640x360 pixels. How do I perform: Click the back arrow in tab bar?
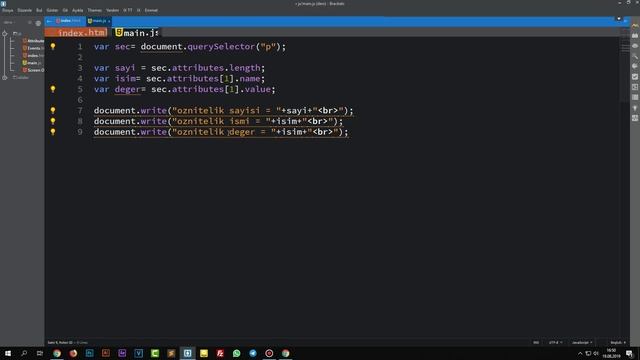[49, 21]
